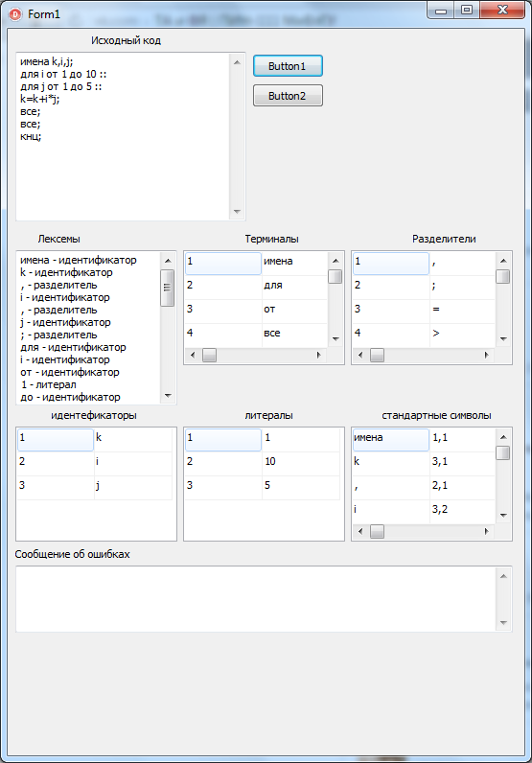
Task: Click Терминалы horizontal scroll-left arrow
Action: [x=193, y=356]
